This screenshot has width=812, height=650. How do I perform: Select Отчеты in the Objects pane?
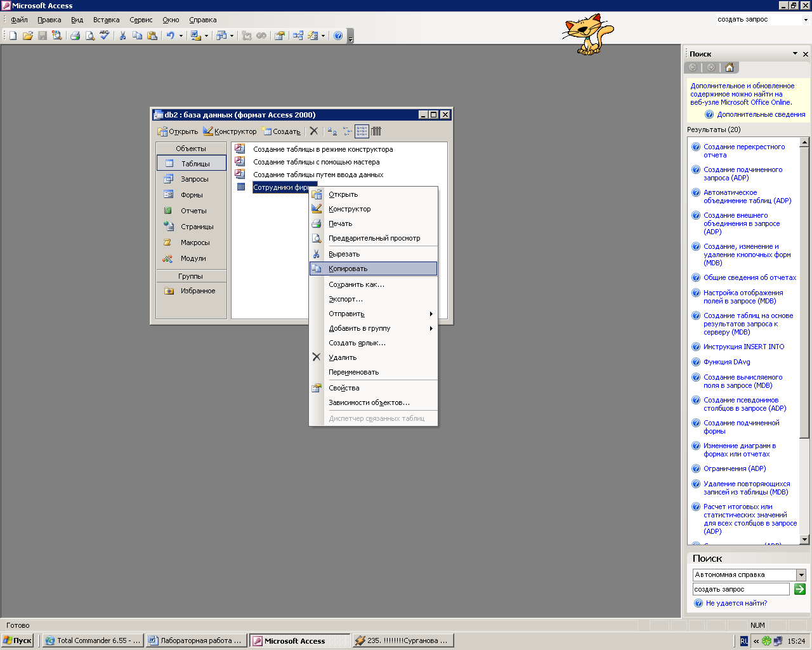point(191,211)
